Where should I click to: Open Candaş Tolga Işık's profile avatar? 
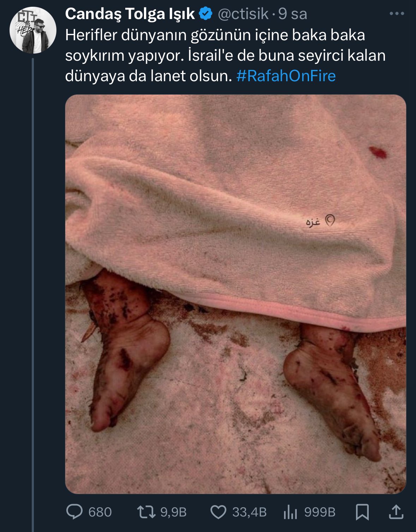pyautogui.click(x=33, y=30)
